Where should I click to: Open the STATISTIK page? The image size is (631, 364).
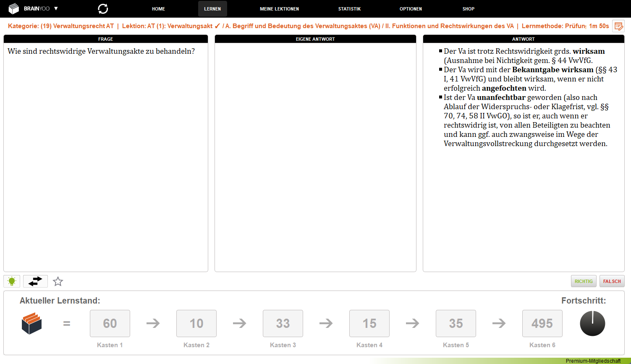coord(349,9)
